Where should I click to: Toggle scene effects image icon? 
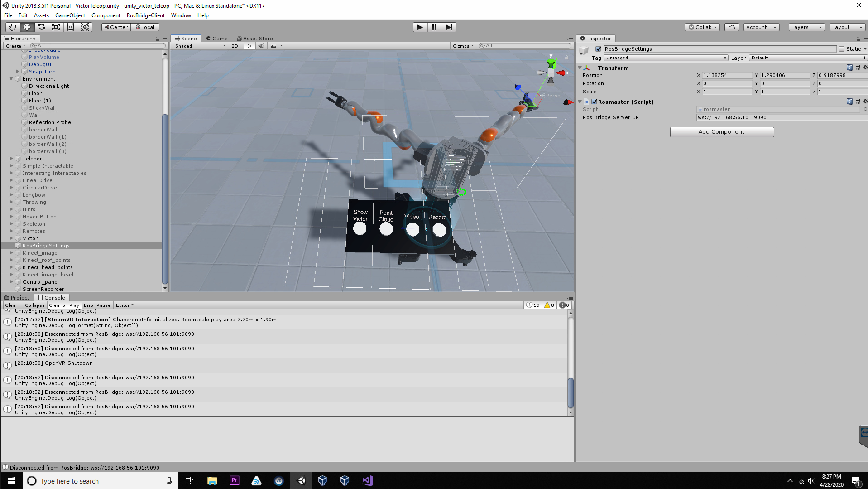point(273,46)
